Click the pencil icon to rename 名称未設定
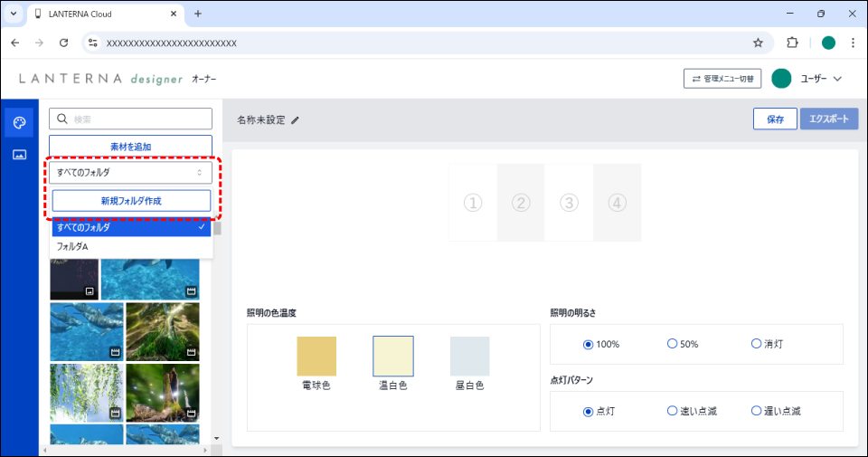 (x=295, y=120)
